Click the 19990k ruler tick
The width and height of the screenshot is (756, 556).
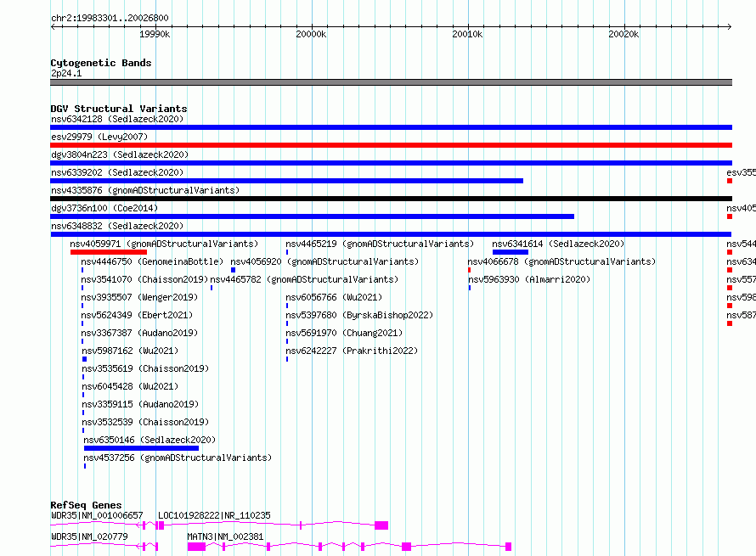[x=155, y=34]
